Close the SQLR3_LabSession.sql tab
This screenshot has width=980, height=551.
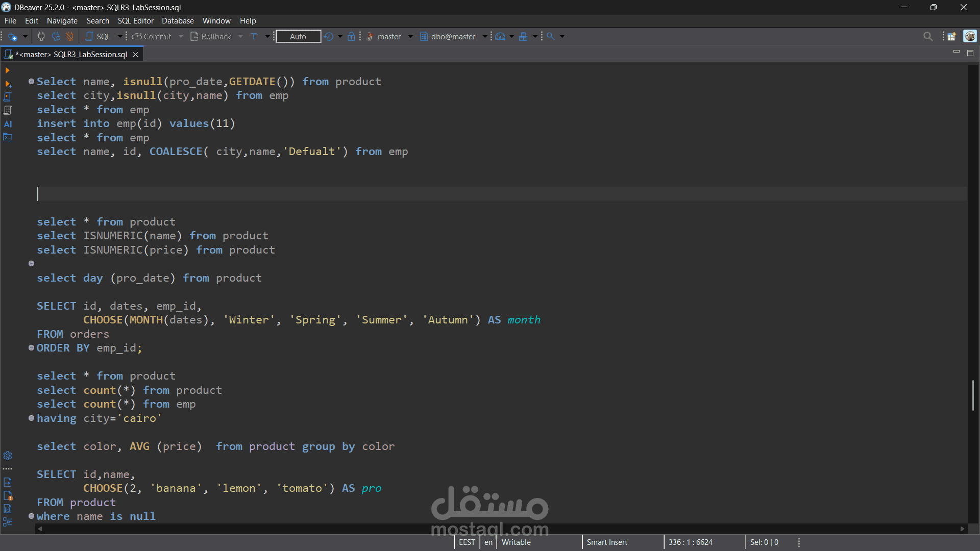click(136, 54)
